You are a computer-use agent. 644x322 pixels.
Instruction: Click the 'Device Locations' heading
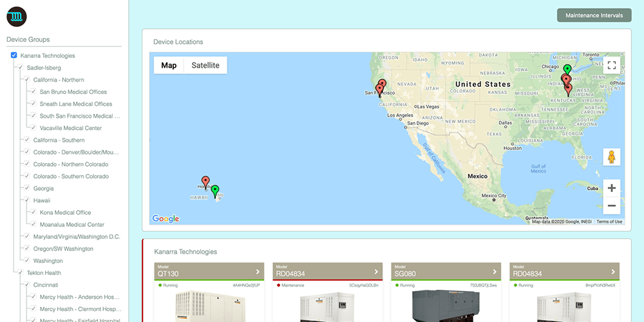[x=178, y=42]
